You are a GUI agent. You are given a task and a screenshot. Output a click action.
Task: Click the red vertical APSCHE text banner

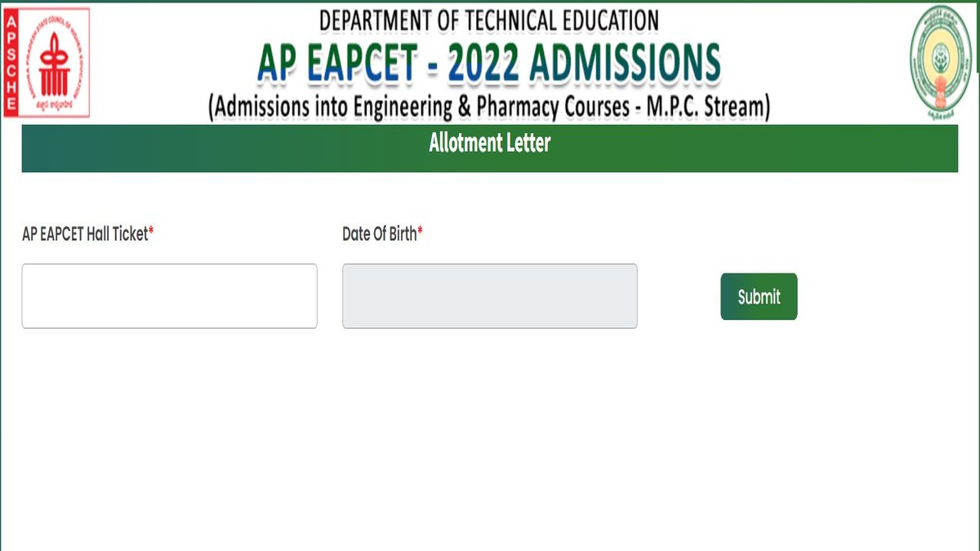pyautogui.click(x=11, y=61)
